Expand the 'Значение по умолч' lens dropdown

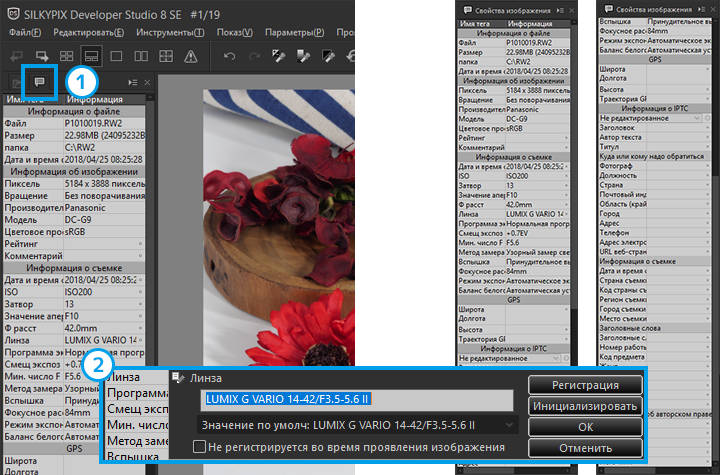[x=509, y=425]
